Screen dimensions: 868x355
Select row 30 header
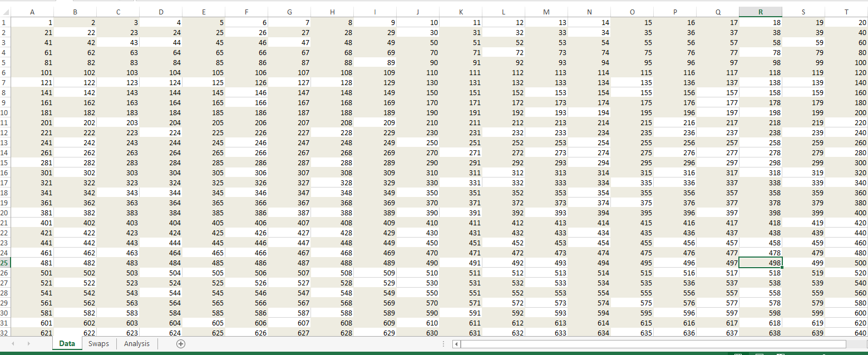pos(5,313)
